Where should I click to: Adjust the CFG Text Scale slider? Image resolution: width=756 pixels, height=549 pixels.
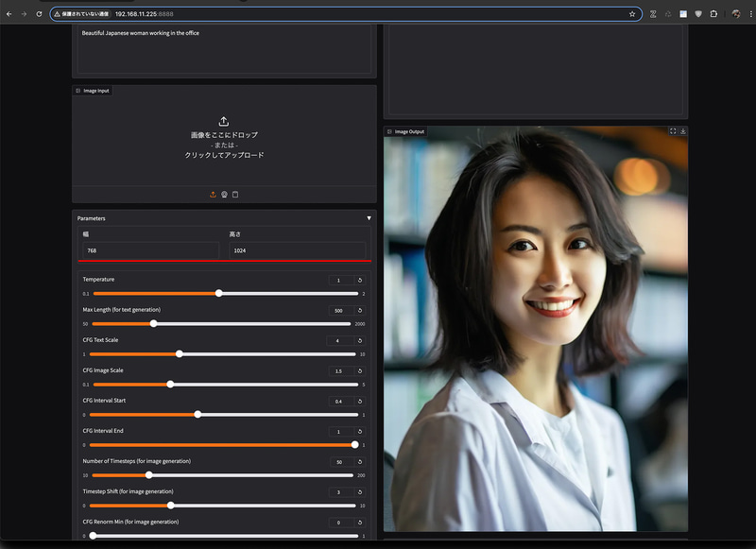223,354
